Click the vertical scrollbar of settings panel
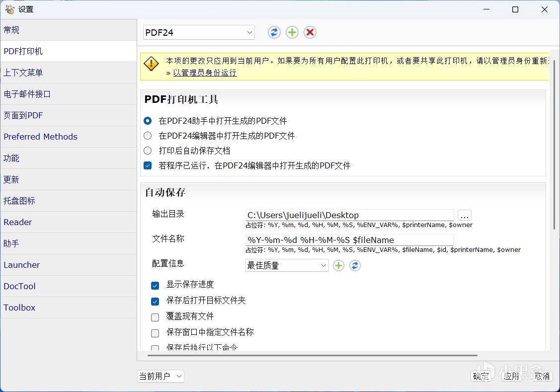 click(x=555, y=145)
